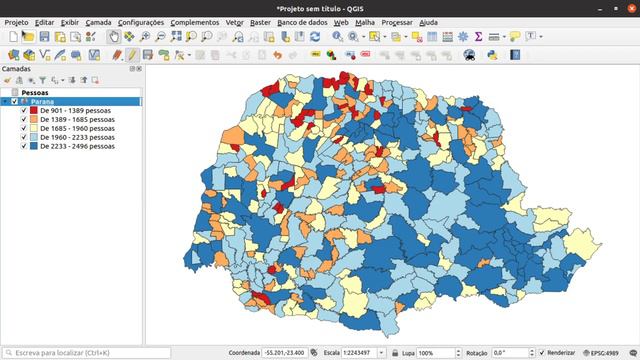Open the Python console
Viewport: 640px width, 360px height.
[493, 55]
